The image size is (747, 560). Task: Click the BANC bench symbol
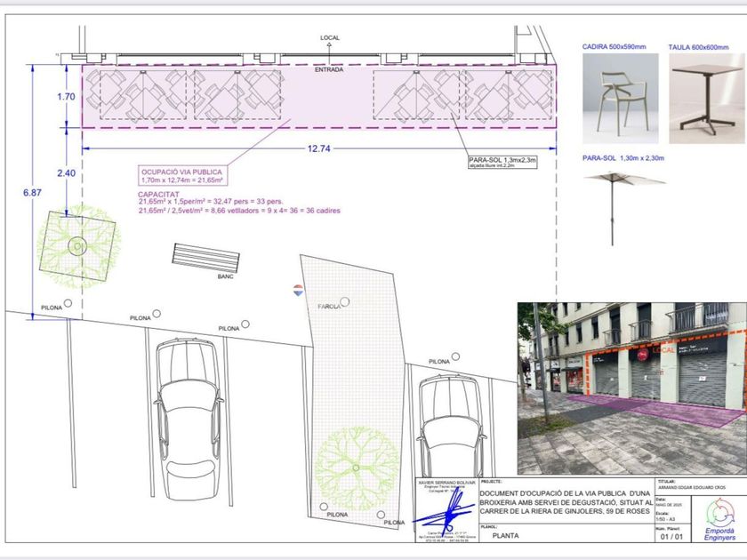click(205, 258)
